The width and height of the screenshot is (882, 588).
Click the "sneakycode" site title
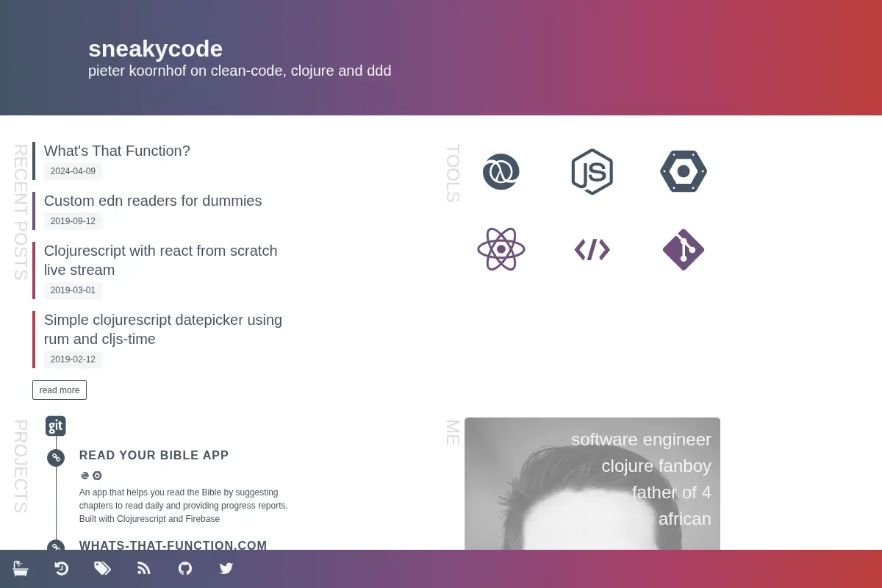pos(155,49)
